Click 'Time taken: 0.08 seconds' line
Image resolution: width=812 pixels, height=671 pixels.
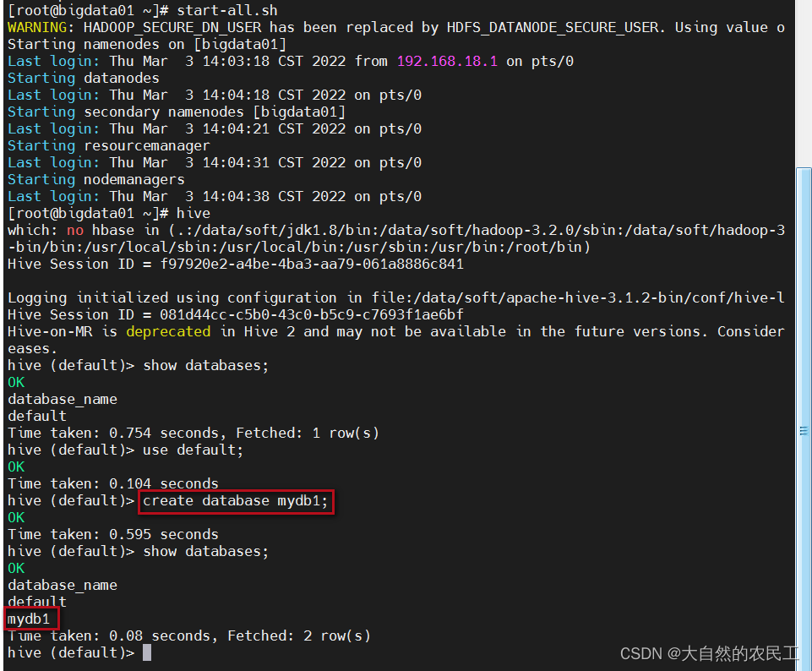click(189, 636)
